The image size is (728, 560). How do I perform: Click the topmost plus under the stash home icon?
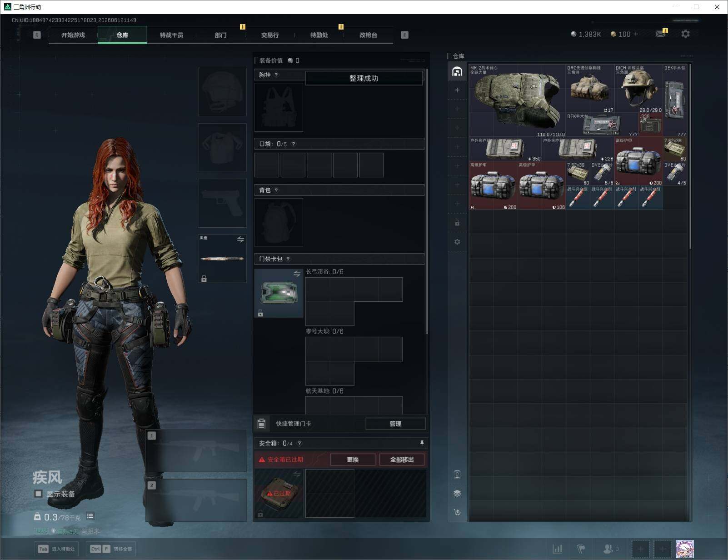coord(457,90)
